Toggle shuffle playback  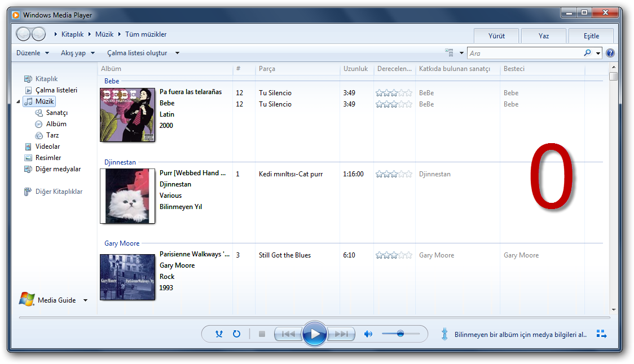pyautogui.click(x=219, y=334)
